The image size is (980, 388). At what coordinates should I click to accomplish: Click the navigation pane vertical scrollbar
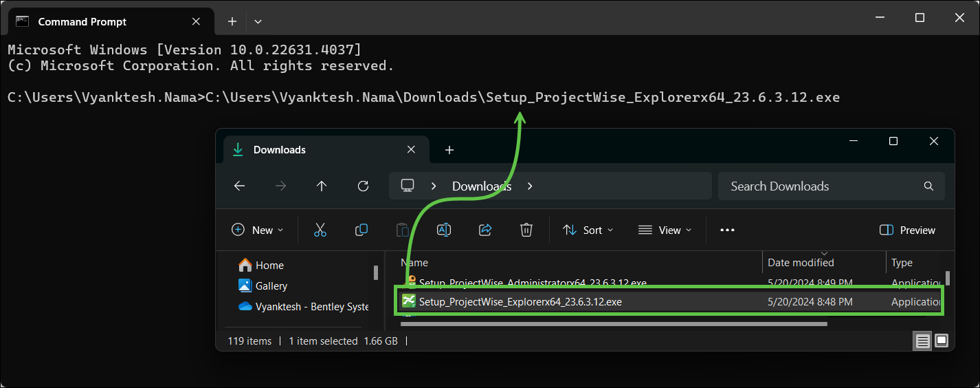tap(375, 272)
